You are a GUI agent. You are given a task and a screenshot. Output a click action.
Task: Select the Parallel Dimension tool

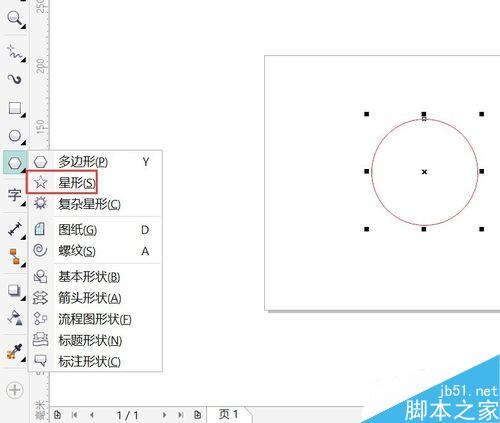(14, 229)
